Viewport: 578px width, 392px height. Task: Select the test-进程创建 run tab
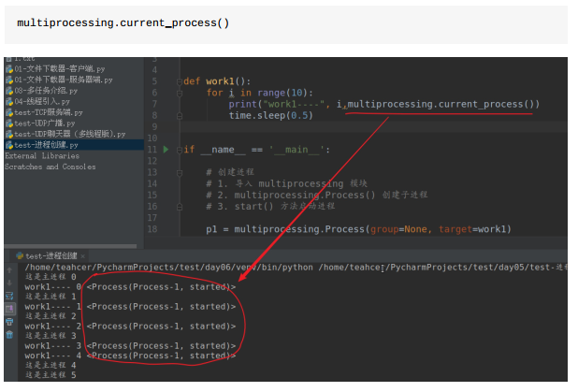(51, 256)
